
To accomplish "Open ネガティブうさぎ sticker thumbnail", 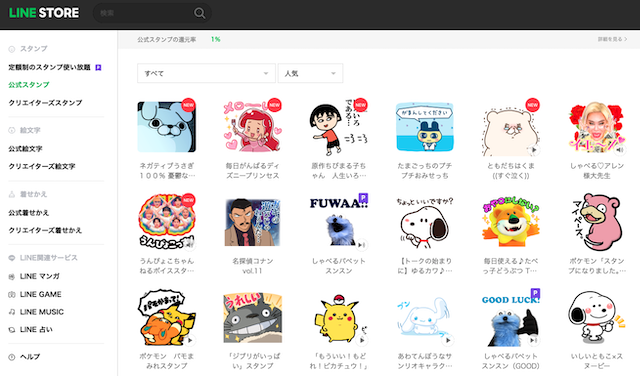I will 167,127.
